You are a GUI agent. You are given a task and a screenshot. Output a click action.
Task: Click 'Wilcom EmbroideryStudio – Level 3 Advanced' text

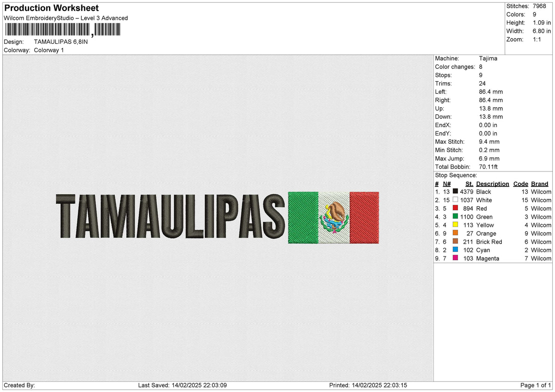[x=66, y=18]
